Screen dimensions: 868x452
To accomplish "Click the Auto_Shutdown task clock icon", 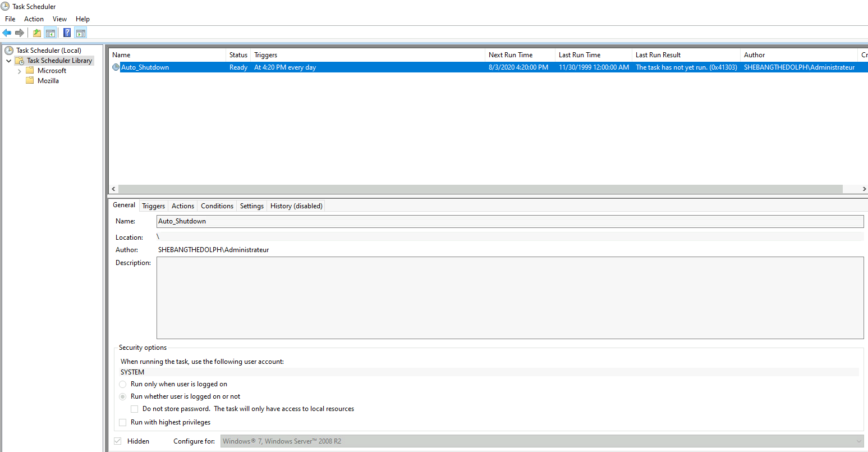I will point(116,67).
